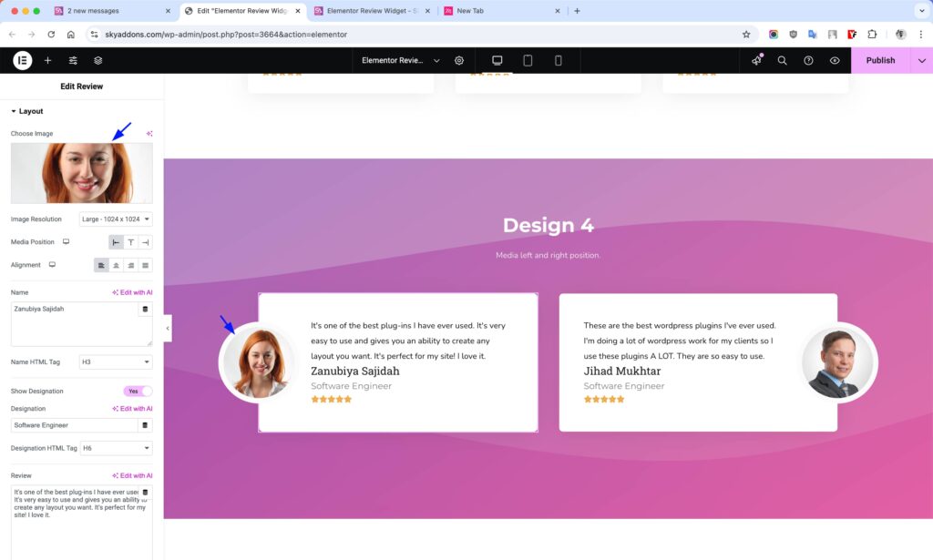
Task: Click the Publish button
Action: [x=880, y=60]
